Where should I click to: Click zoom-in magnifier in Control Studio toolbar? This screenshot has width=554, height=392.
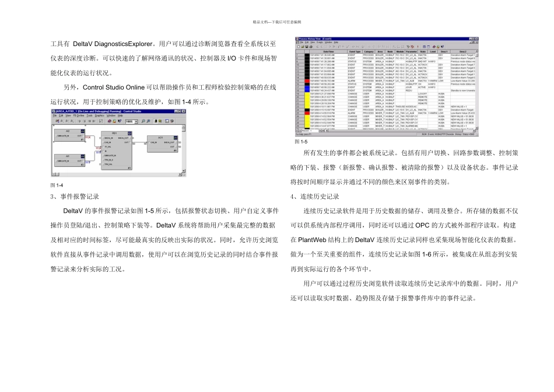pos(143,121)
